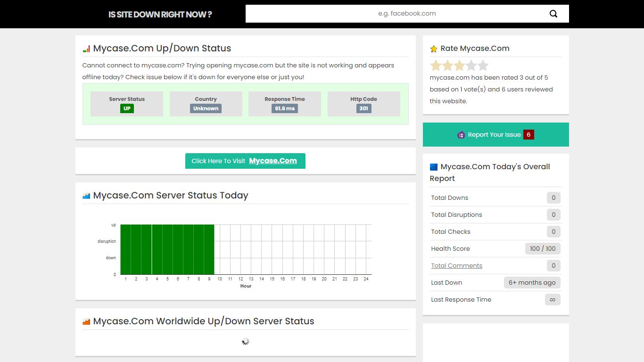644x362 pixels.
Task: Click the Total Disruptions value 0
Action: coord(553,215)
